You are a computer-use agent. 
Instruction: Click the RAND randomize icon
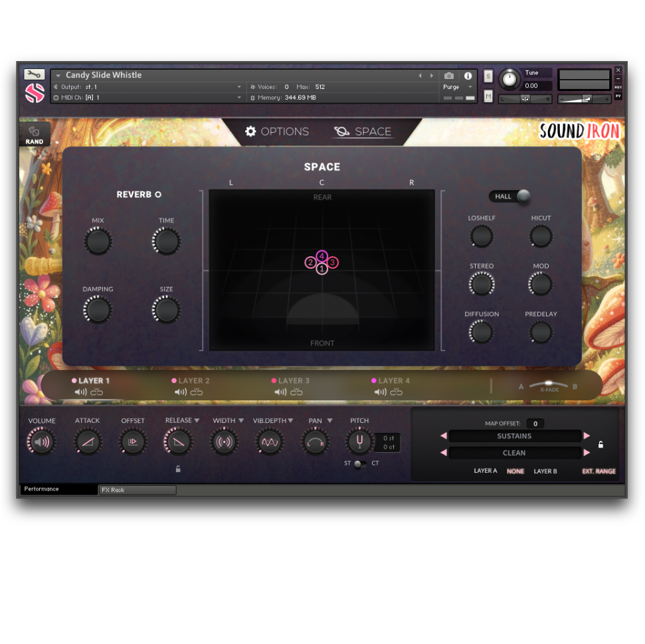(x=34, y=132)
